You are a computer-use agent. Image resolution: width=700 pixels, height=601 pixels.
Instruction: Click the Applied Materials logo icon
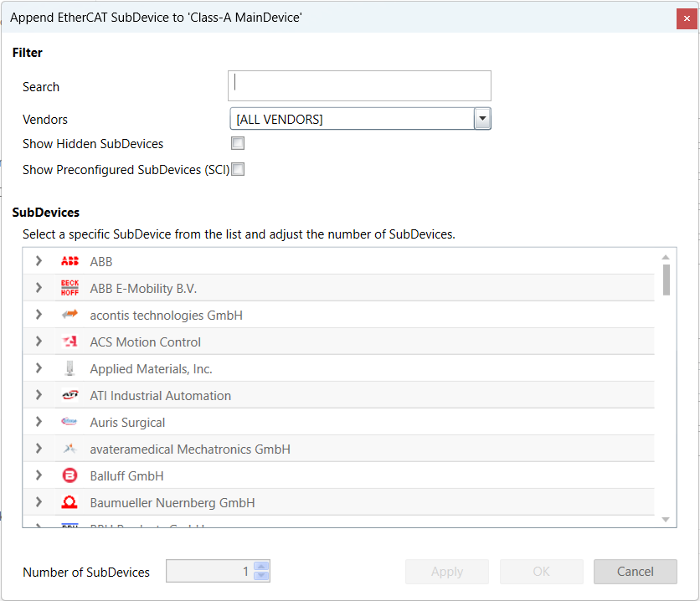pos(69,369)
